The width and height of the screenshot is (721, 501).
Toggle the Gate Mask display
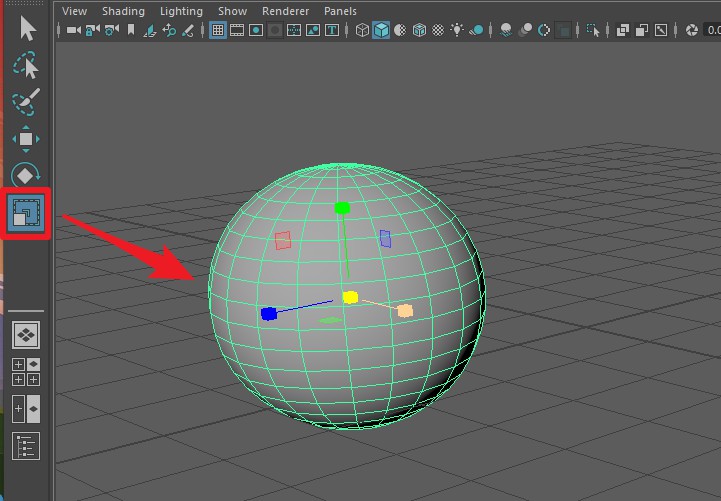[275, 31]
